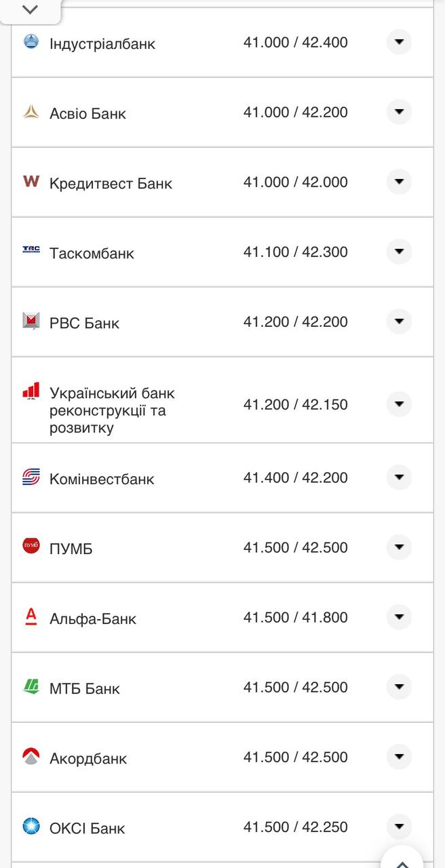Expand the ПУМБ rate details

tap(399, 547)
